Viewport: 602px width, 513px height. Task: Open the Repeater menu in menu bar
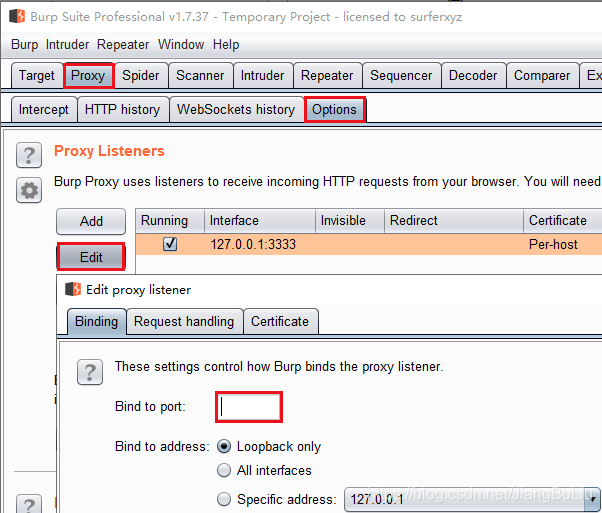click(x=123, y=45)
